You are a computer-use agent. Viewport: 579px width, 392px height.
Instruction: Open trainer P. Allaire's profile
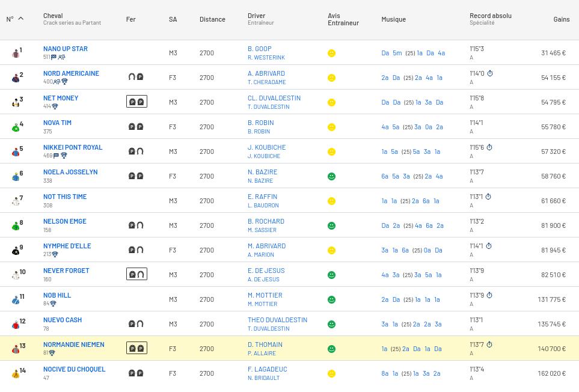(x=262, y=354)
